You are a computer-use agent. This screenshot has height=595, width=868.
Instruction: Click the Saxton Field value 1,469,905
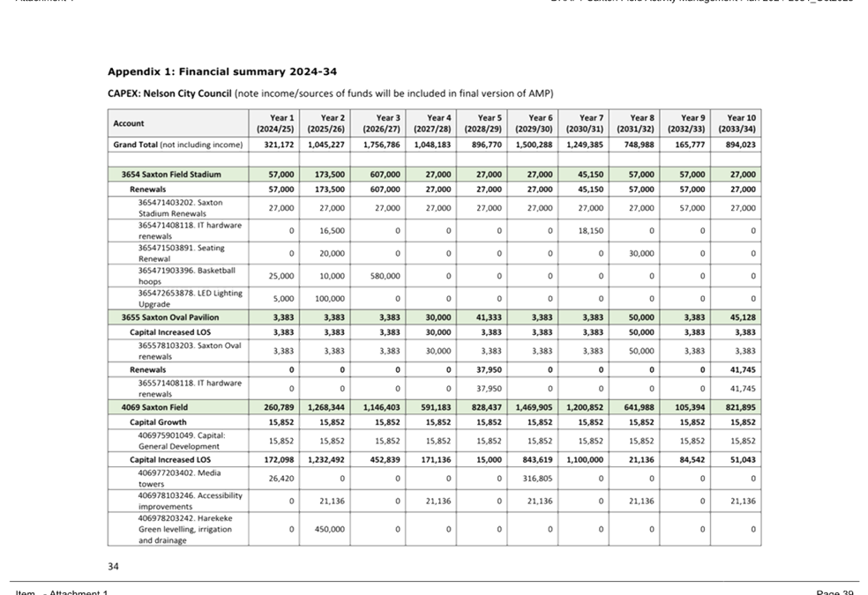tap(535, 407)
